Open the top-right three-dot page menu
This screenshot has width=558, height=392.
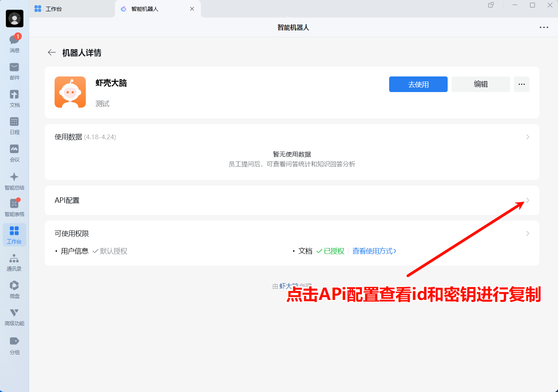point(544,27)
